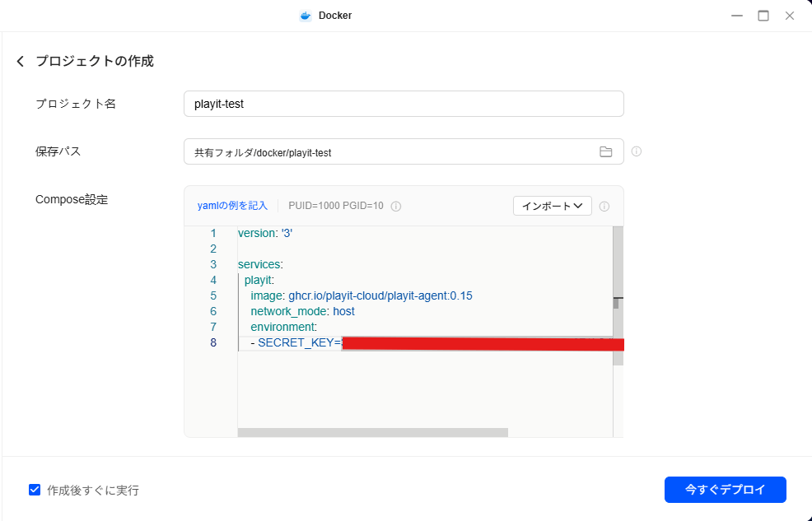Select line number 8 in the editor
Screen dimensions: 812x521
213,342
